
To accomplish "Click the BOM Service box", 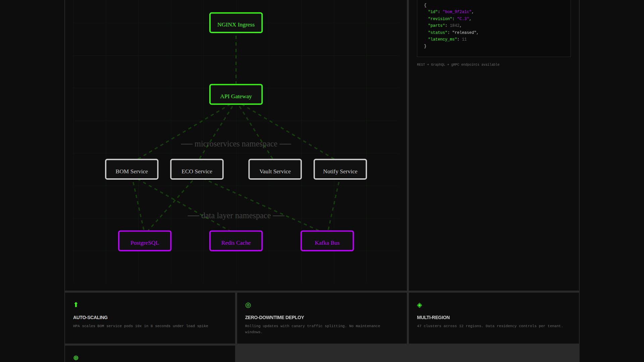I will pyautogui.click(x=131, y=169).
